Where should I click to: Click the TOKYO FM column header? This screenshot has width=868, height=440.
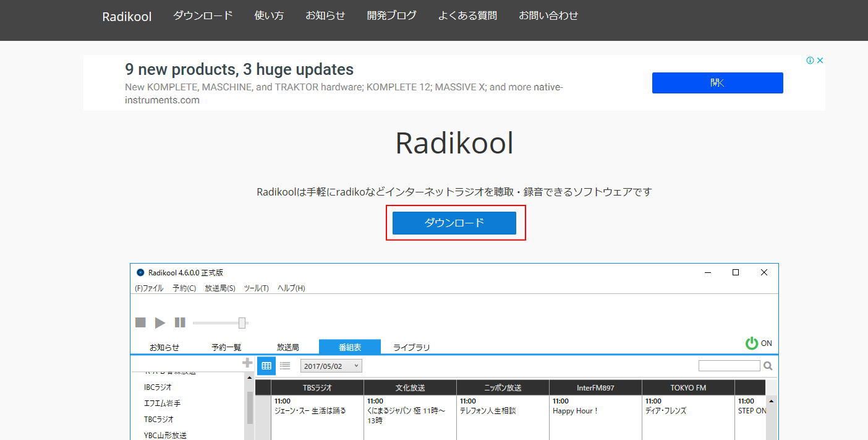pyautogui.click(x=689, y=387)
